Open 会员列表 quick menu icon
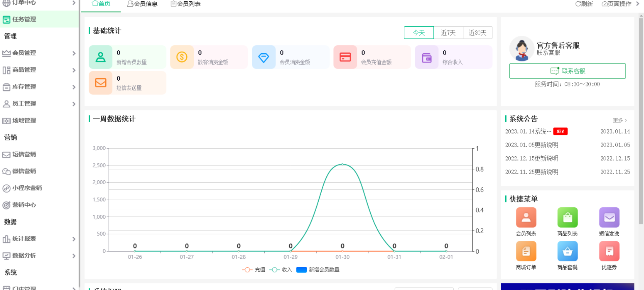The height and width of the screenshot is (290, 644). (526, 218)
